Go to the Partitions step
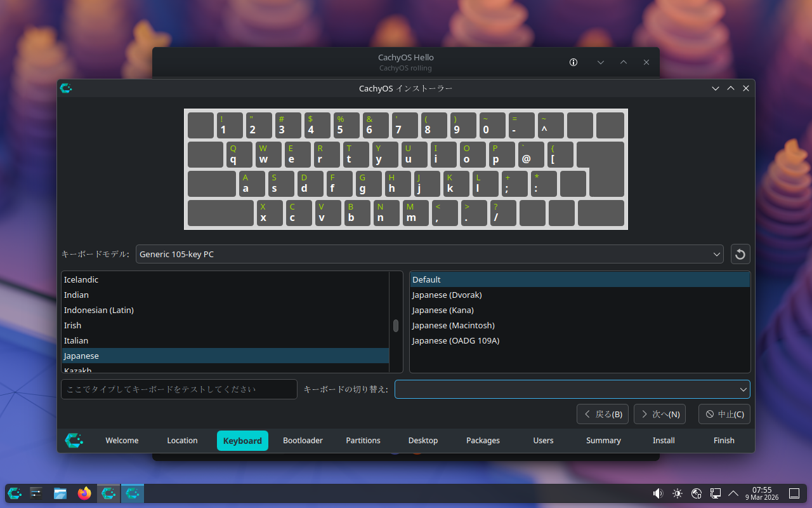 (x=363, y=441)
